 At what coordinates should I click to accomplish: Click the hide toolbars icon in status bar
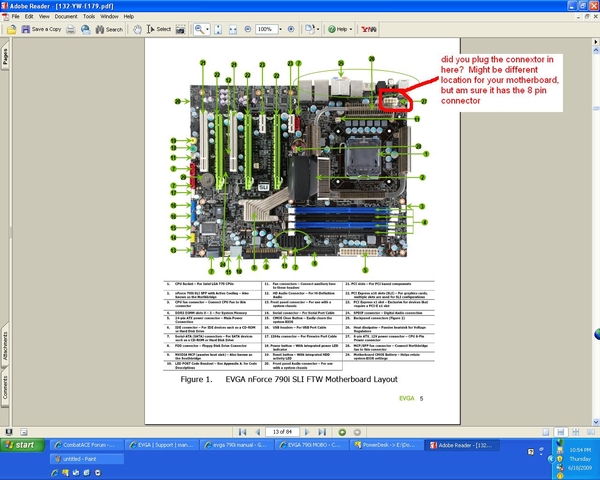click(x=23, y=432)
